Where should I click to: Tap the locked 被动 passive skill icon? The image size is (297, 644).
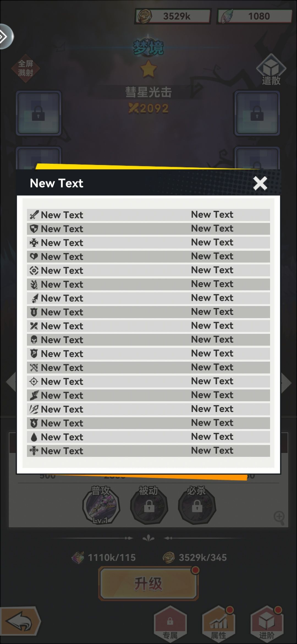pyautogui.click(x=149, y=505)
